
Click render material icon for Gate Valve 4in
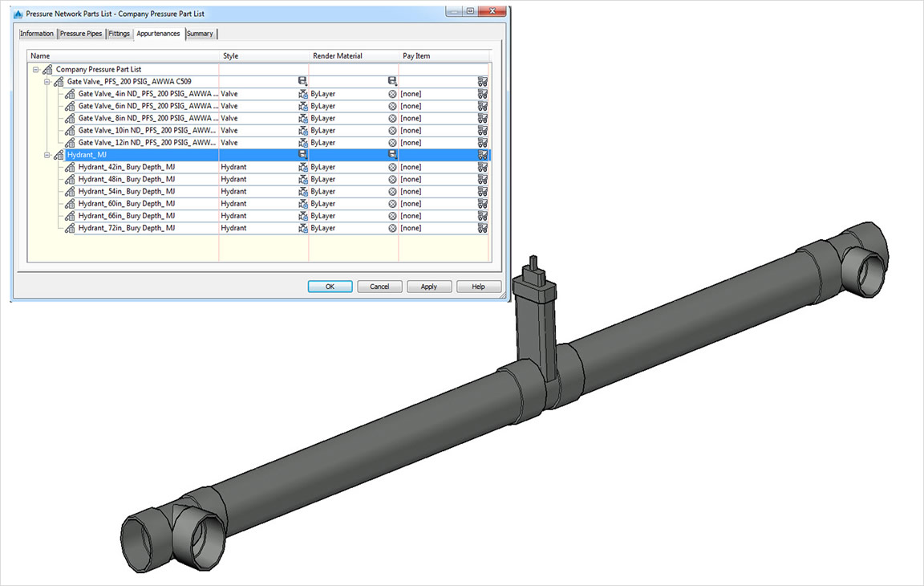392,95
